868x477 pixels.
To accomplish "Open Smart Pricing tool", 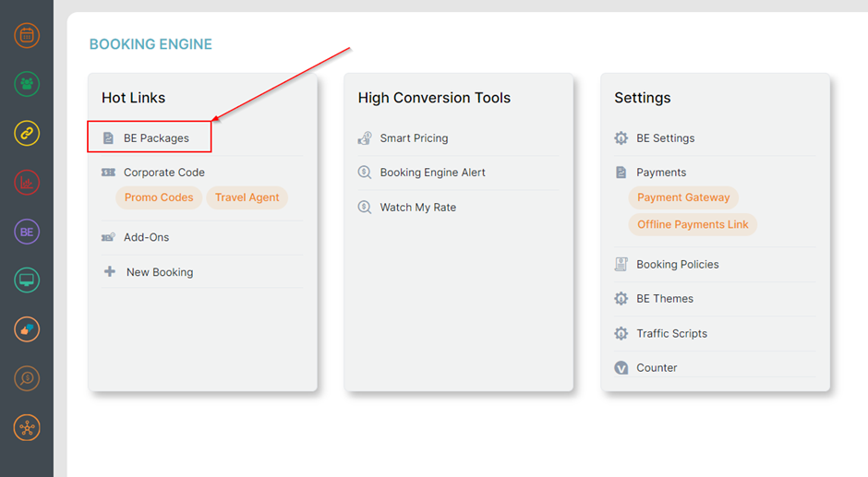I will [x=414, y=138].
